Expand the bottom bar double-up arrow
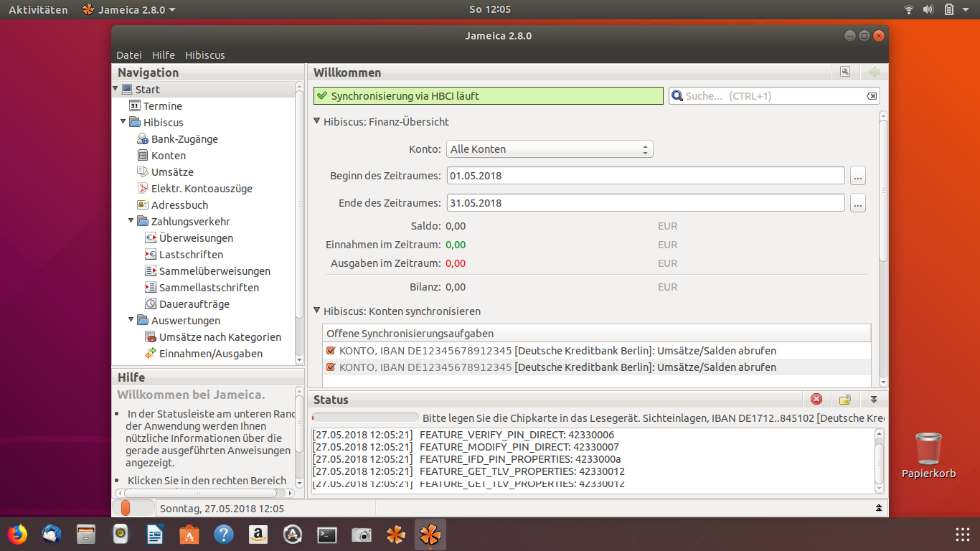 click(879, 508)
